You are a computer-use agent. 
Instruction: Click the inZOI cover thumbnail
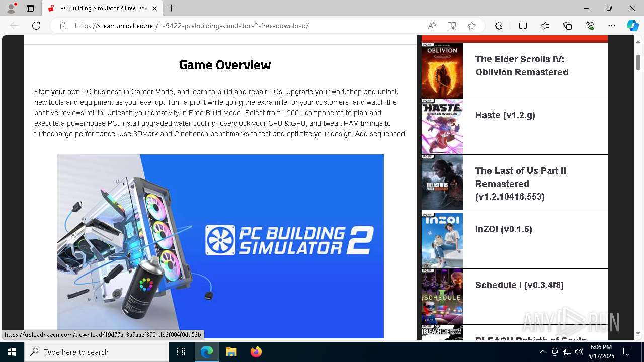tap(442, 241)
